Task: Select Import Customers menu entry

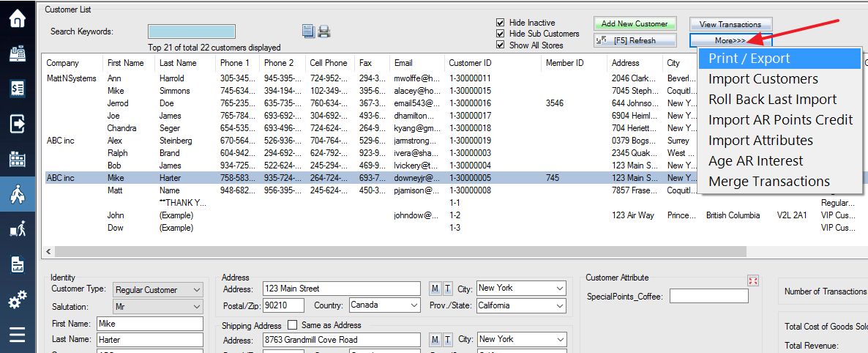Action: pyautogui.click(x=779, y=78)
